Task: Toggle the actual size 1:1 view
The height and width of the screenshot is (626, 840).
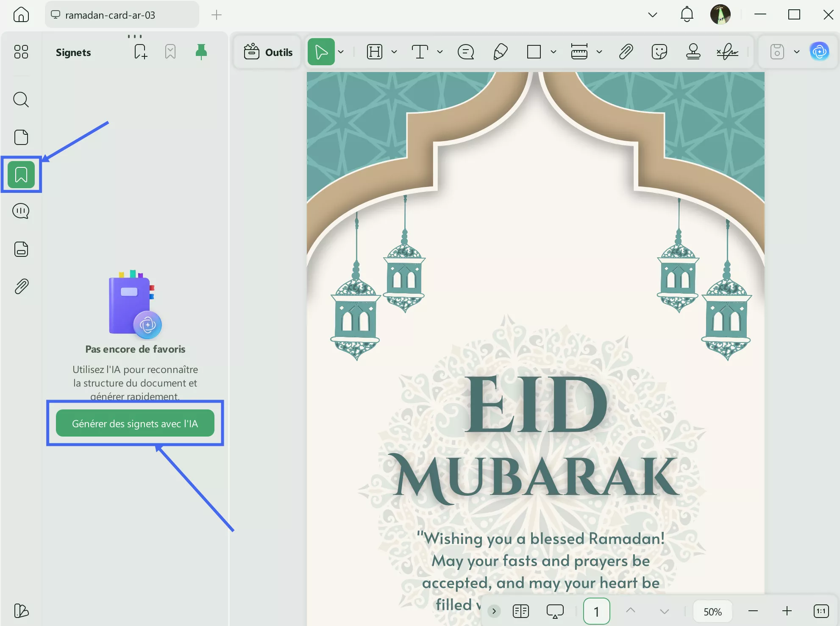Action: click(821, 611)
